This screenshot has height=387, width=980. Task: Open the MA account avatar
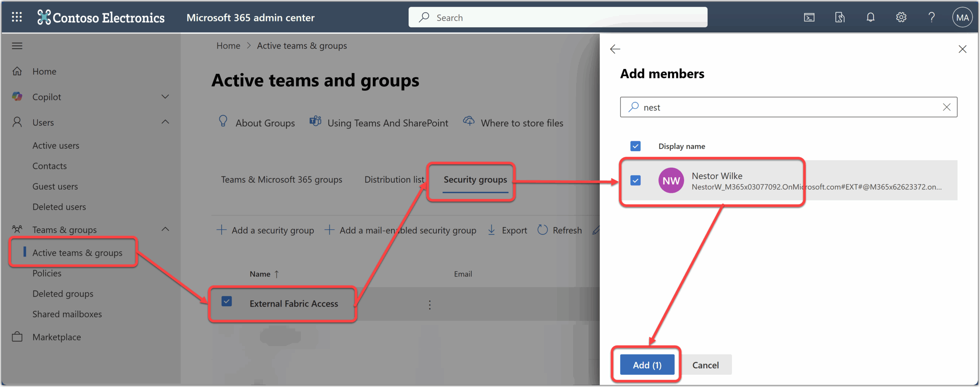(962, 18)
